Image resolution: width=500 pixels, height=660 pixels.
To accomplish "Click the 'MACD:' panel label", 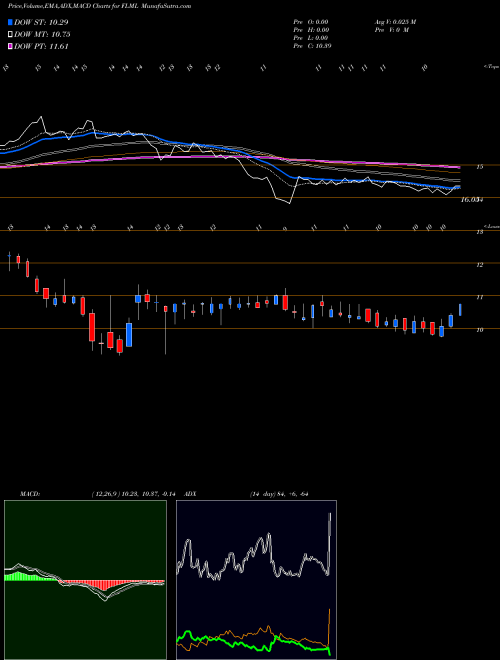I will (x=29, y=494).
